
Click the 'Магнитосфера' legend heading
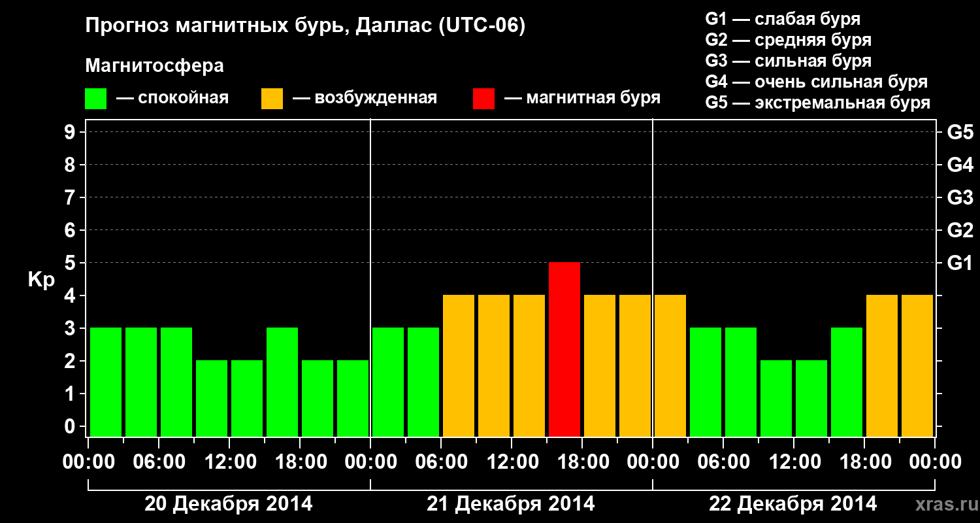point(154,66)
